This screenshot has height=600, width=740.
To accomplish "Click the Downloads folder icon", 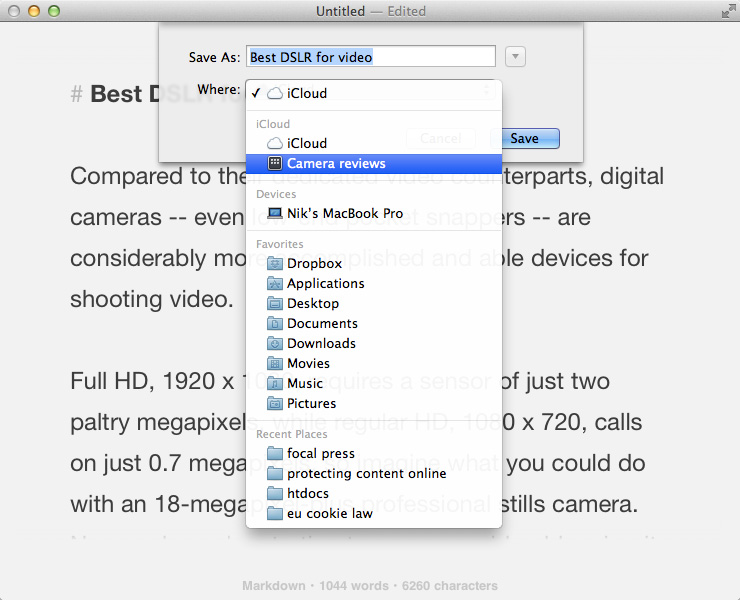I will [x=275, y=343].
